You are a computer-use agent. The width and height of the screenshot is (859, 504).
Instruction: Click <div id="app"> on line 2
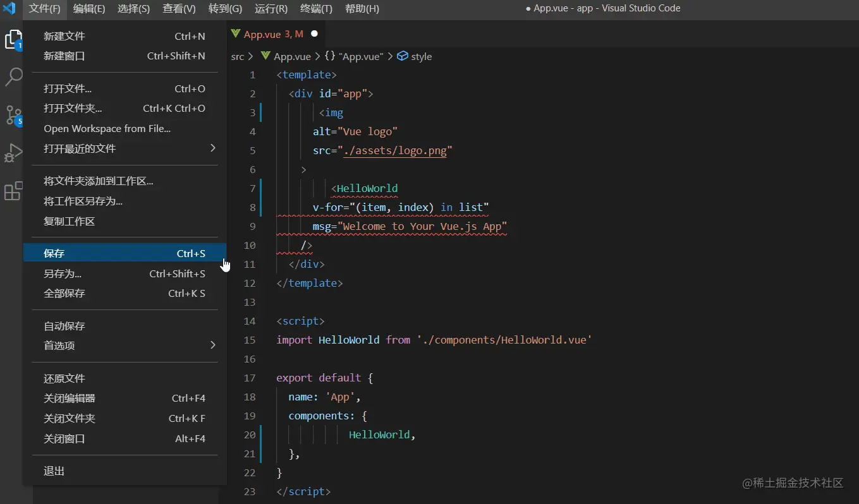[x=331, y=93]
